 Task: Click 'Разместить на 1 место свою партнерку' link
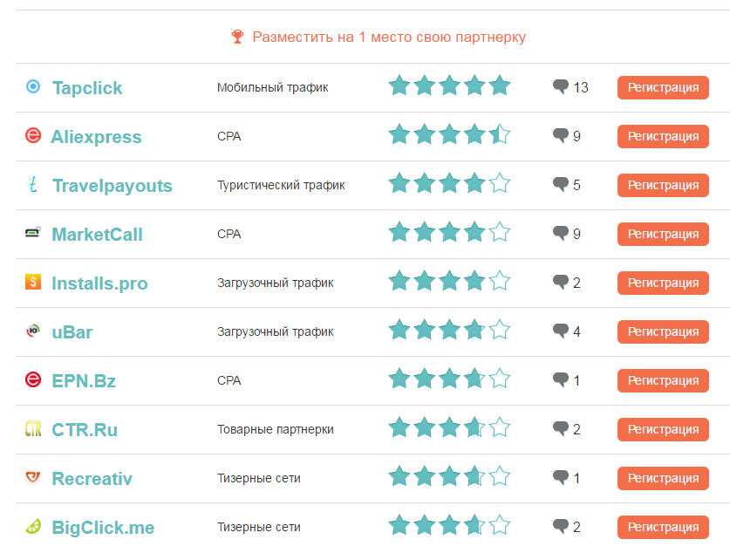pos(389,38)
